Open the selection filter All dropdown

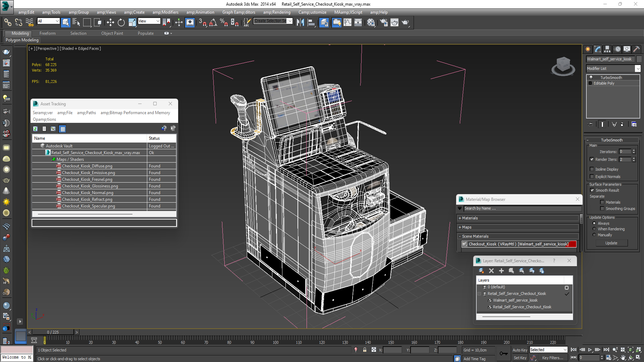48,21
